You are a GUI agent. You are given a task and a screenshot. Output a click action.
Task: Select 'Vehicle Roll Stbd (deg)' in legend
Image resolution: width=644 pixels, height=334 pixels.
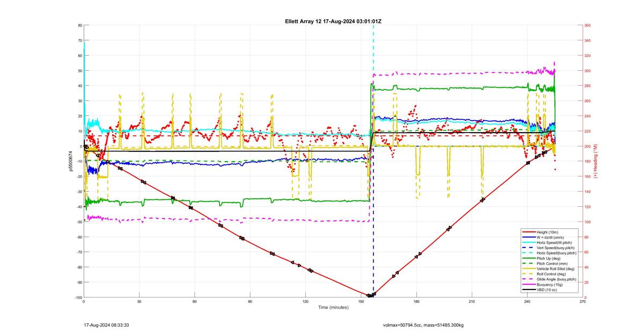pyautogui.click(x=556, y=268)
